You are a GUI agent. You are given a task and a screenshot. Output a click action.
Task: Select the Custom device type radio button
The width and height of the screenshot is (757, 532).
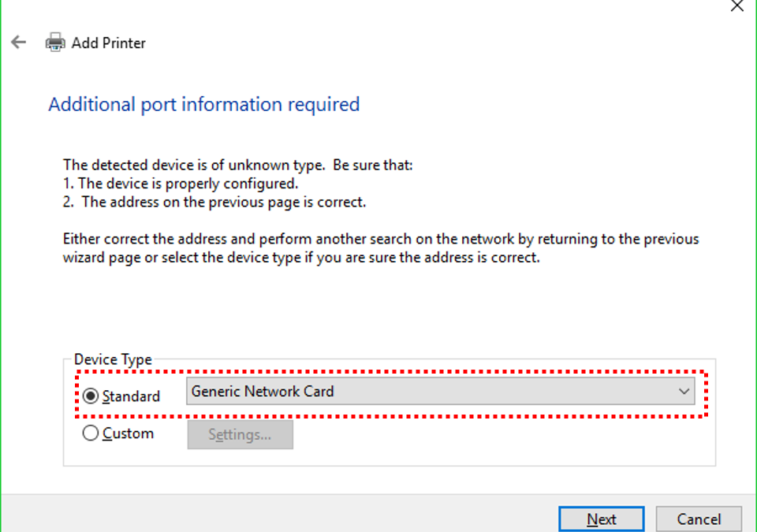90,433
